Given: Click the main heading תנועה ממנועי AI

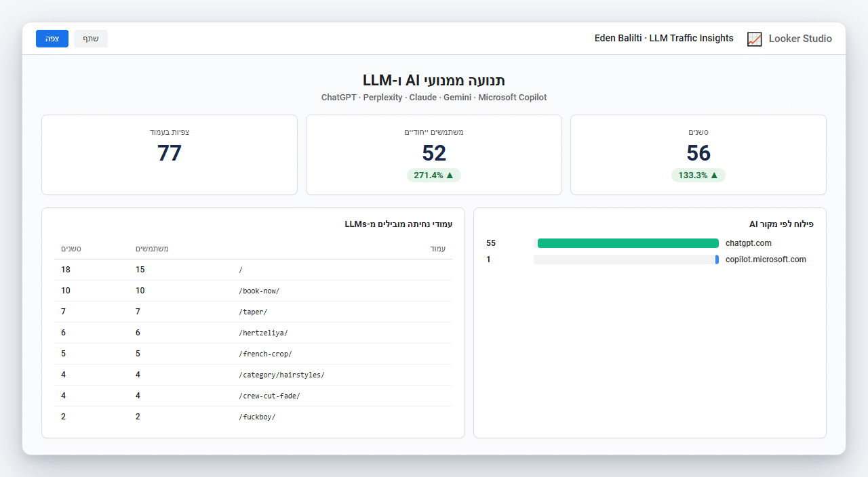Looking at the screenshot, I should [434, 81].
